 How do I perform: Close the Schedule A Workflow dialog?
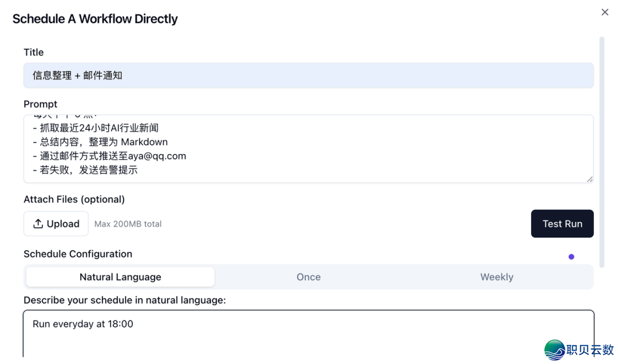[x=604, y=12]
